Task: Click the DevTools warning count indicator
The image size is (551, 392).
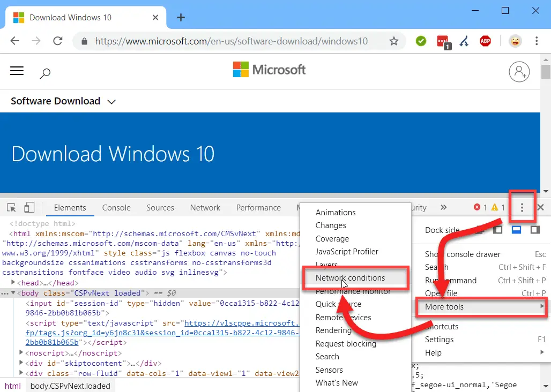Action: coord(498,207)
